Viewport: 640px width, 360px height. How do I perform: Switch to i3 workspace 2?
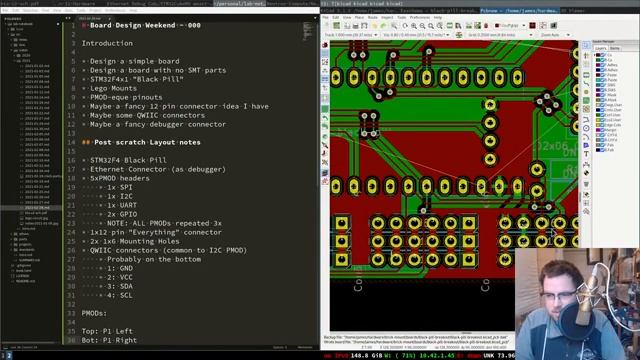click(9, 356)
